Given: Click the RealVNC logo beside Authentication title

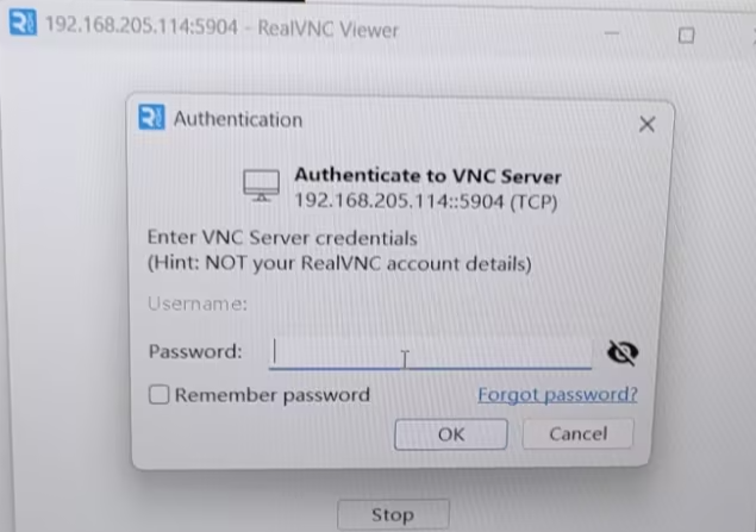Looking at the screenshot, I should [x=151, y=117].
